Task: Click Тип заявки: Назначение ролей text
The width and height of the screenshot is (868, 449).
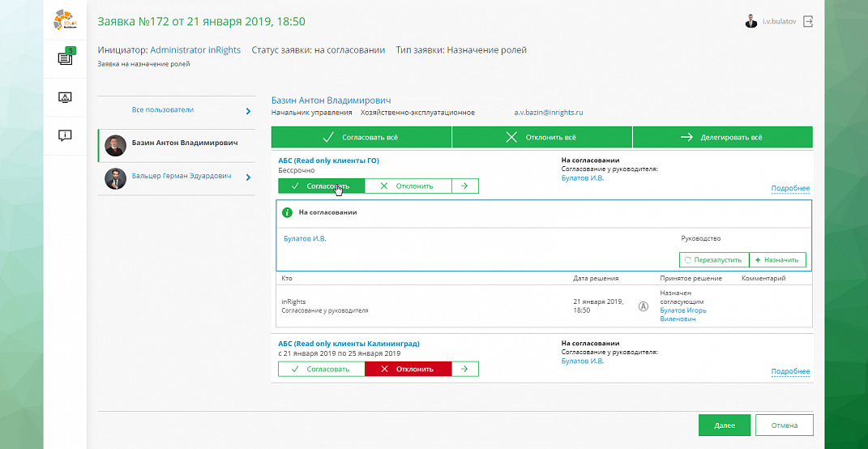Action: click(461, 49)
